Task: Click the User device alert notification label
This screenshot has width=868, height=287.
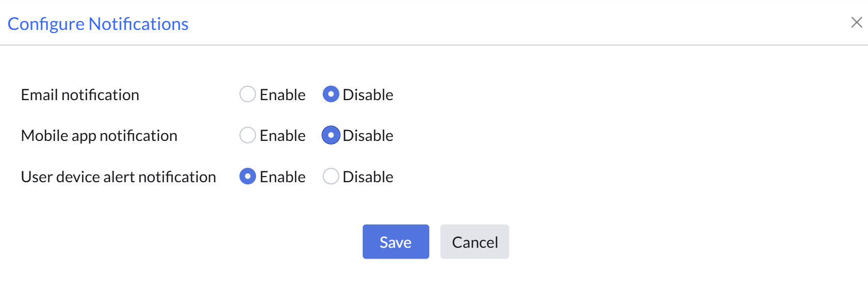Action: pyautogui.click(x=119, y=177)
